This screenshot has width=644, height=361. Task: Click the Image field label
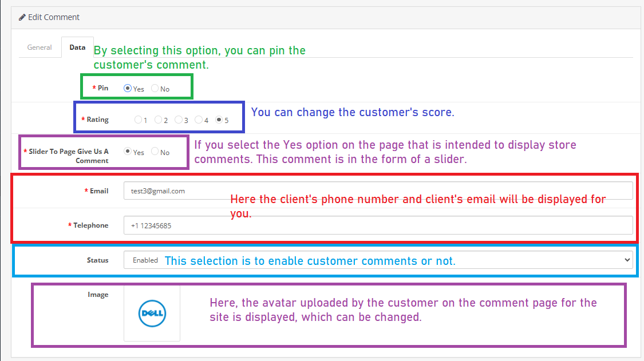pyautogui.click(x=98, y=295)
